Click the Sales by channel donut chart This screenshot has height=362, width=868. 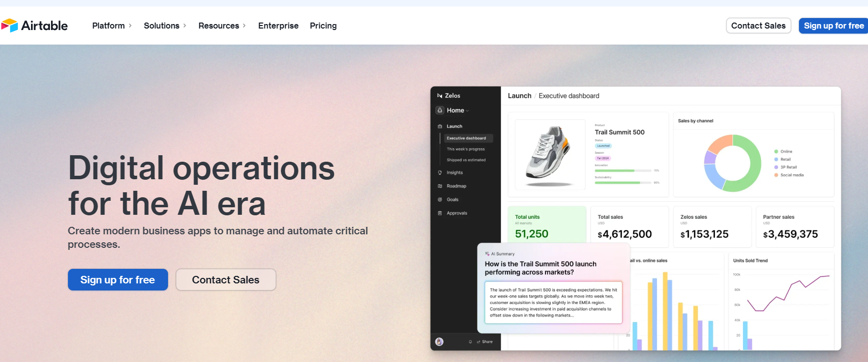click(x=732, y=163)
